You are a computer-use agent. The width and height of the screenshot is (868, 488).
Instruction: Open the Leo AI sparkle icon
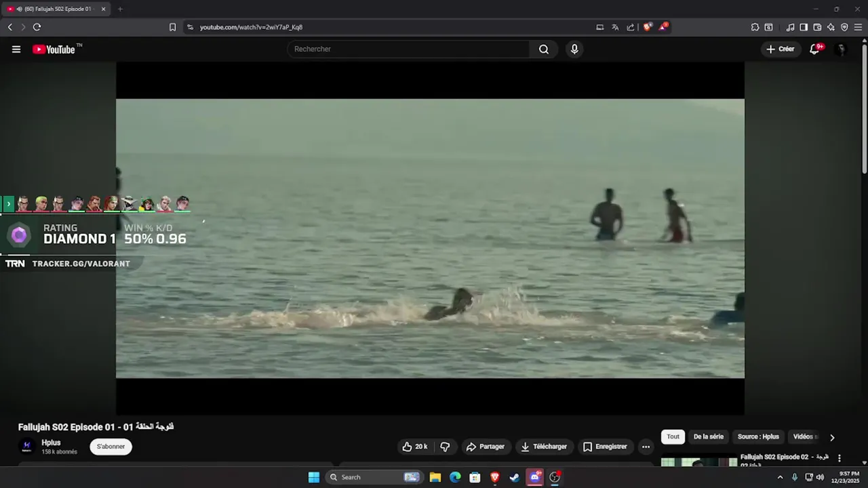(831, 27)
